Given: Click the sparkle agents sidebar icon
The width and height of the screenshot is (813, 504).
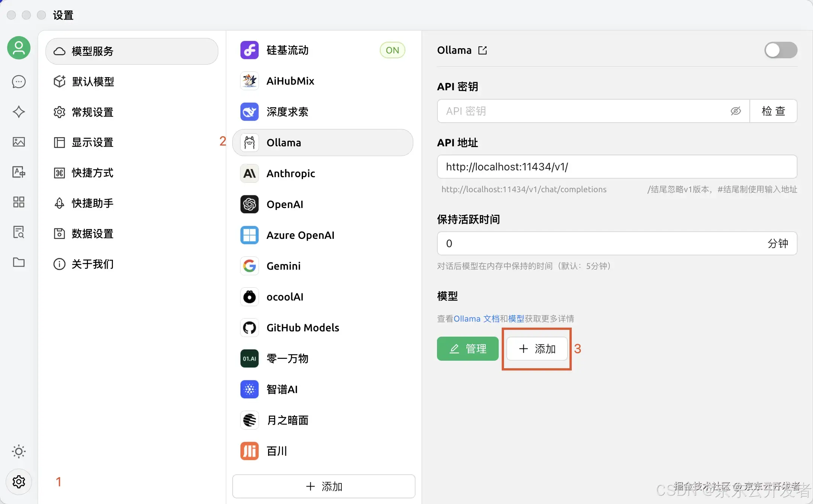Looking at the screenshot, I should click(x=18, y=112).
